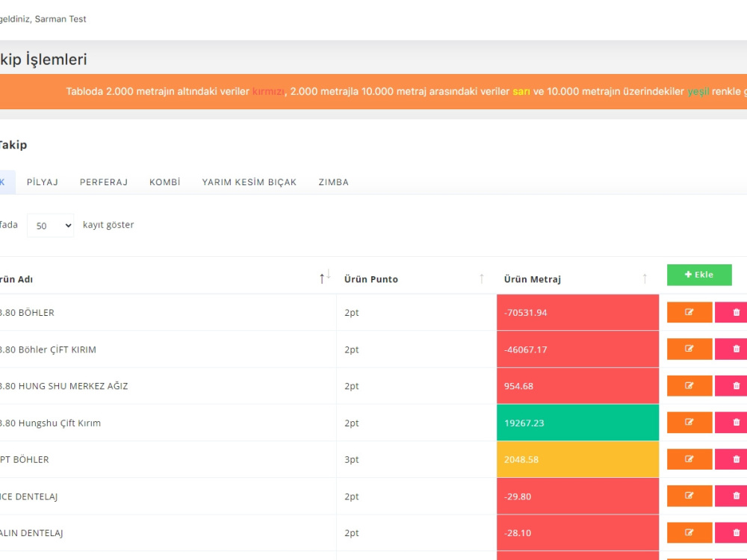This screenshot has width=747, height=560.
Task: Edit the PT BÖHLER 3pt row
Action: point(689,459)
